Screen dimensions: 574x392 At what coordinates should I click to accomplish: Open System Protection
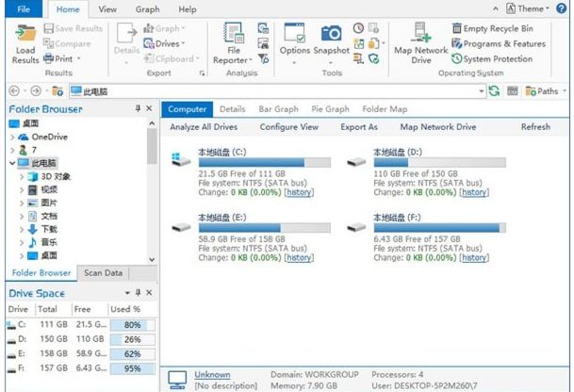point(498,59)
